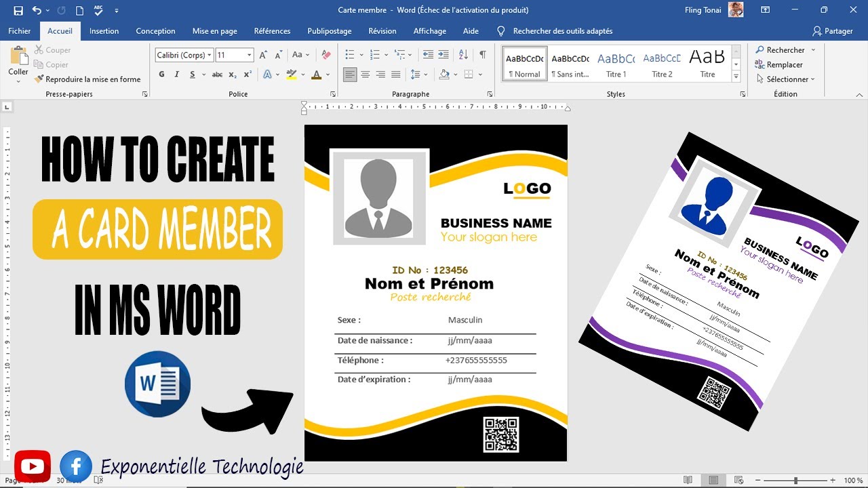Open borders dropdown arrow

pos(481,75)
